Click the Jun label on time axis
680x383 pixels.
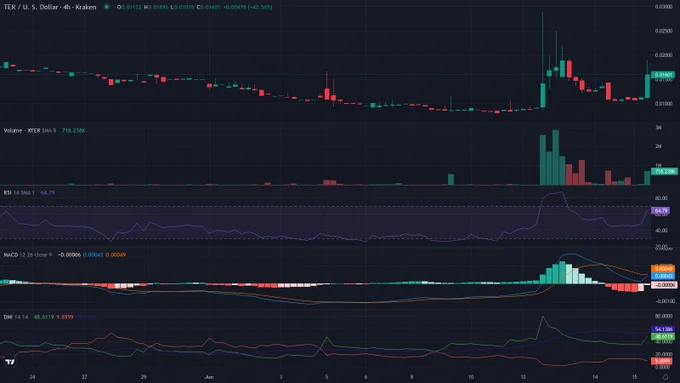click(x=209, y=377)
